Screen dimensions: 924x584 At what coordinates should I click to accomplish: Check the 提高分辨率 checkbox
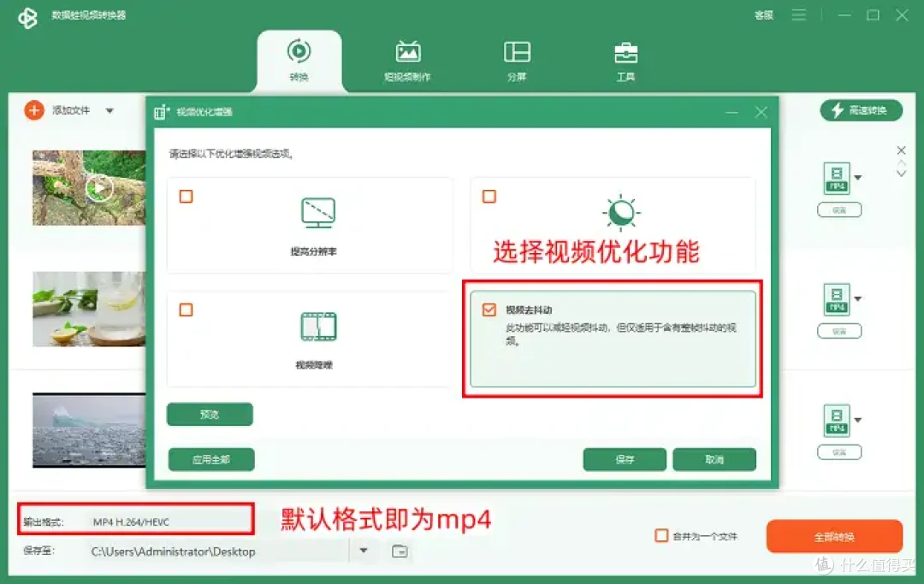(187, 196)
